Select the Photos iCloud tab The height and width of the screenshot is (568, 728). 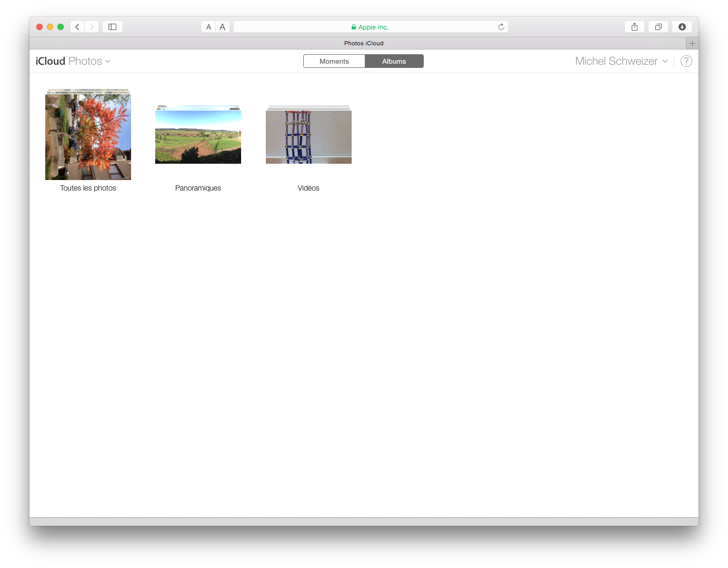(363, 43)
